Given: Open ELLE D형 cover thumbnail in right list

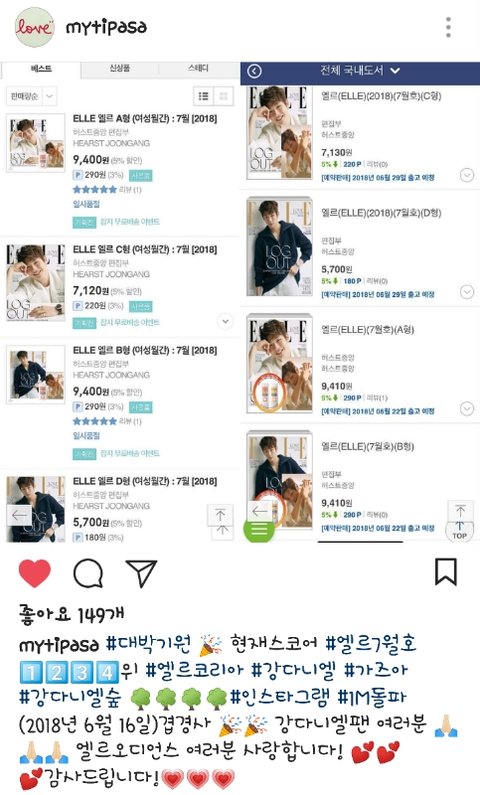Looking at the screenshot, I should point(279,247).
